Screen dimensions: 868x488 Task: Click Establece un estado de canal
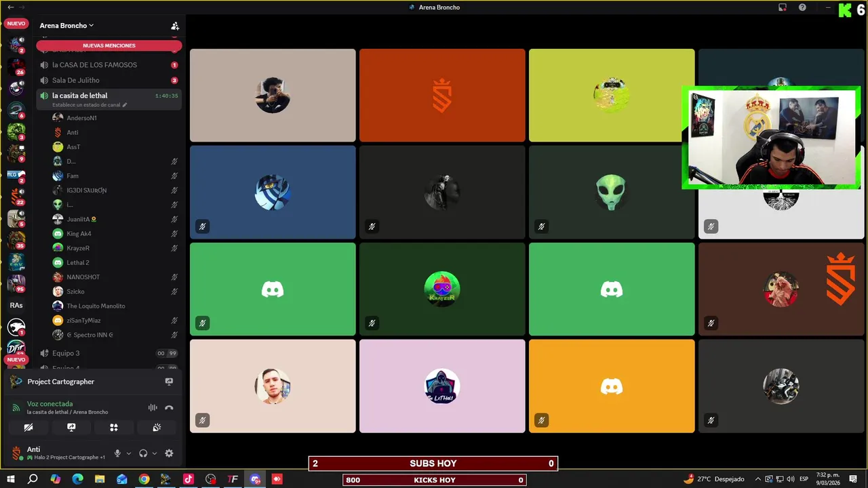(x=85, y=105)
